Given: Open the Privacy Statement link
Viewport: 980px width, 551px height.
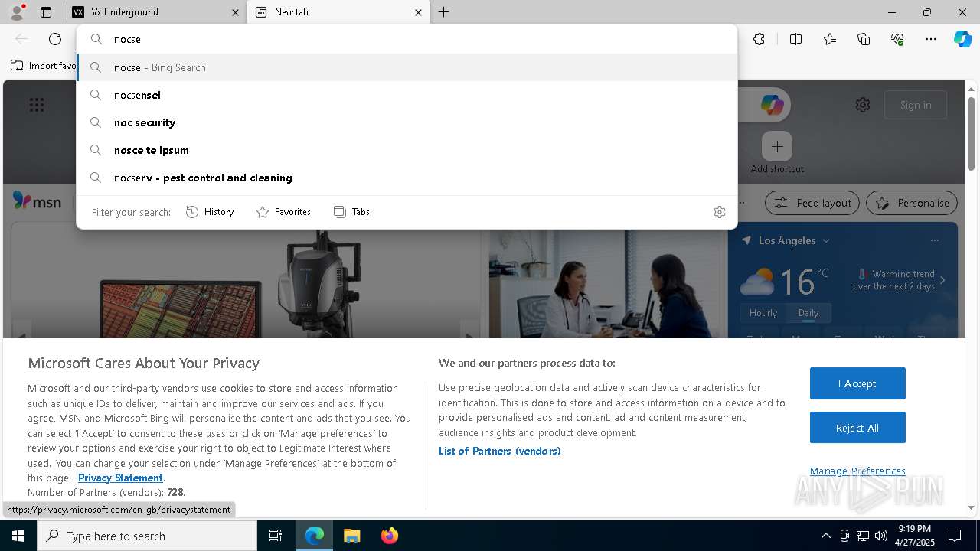Looking at the screenshot, I should pos(120,478).
